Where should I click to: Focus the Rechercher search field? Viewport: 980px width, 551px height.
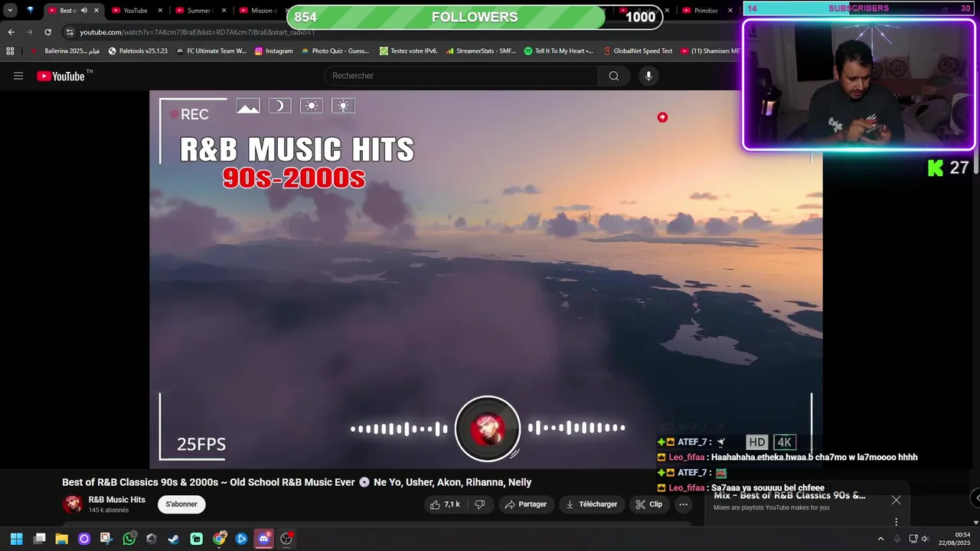462,76
